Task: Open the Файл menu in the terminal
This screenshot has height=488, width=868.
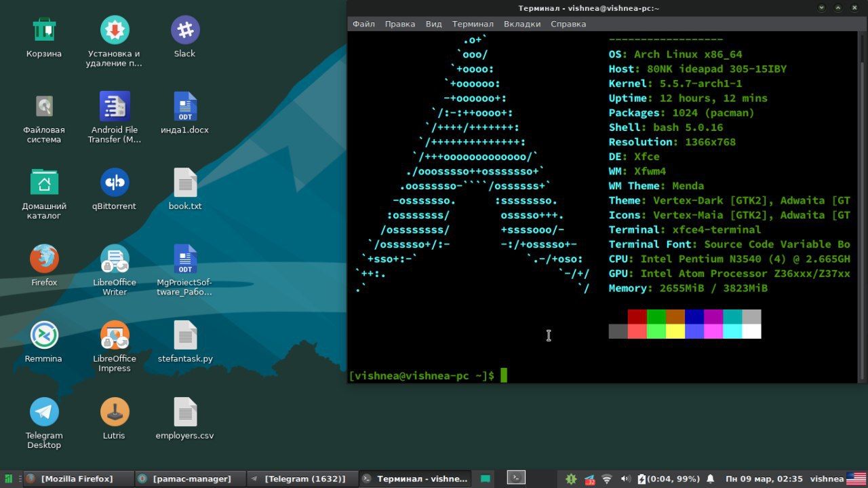Action: pyautogui.click(x=363, y=24)
